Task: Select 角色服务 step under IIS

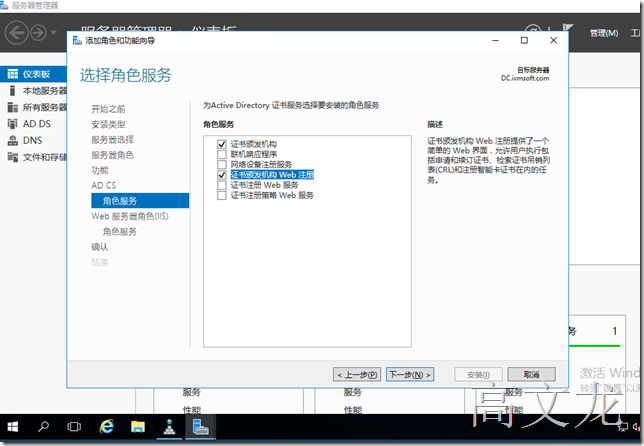Action: [120, 232]
